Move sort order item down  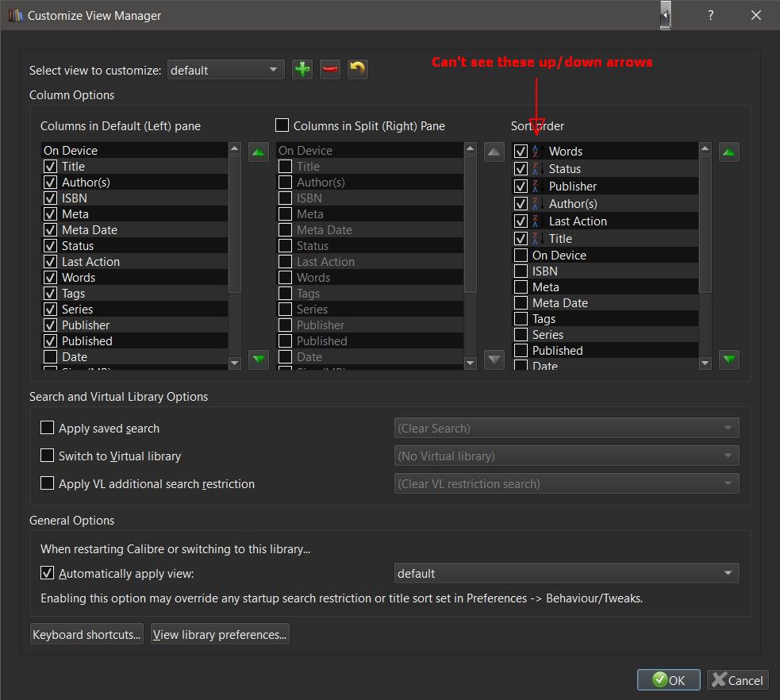[x=728, y=360]
